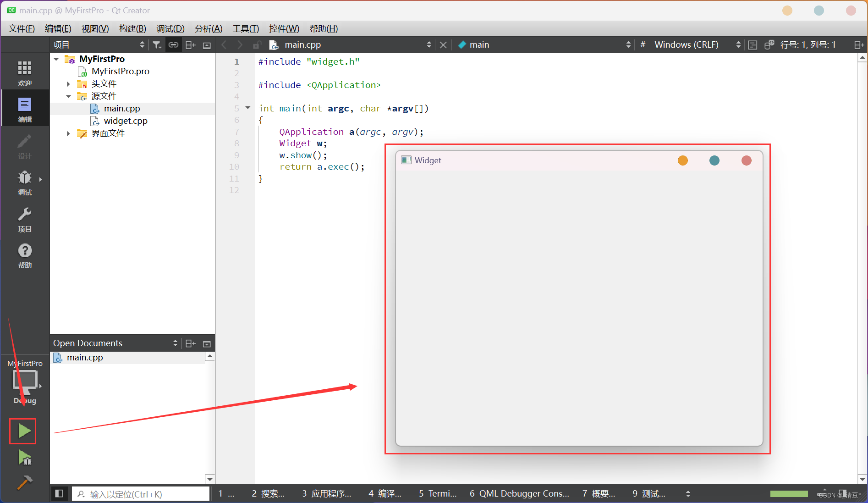Open the 帮助(H) menu
The image size is (868, 503).
(324, 29)
